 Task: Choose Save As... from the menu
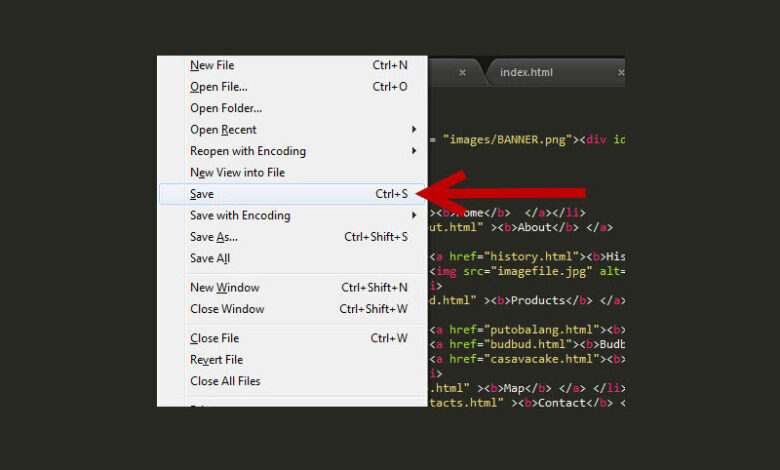[214, 237]
